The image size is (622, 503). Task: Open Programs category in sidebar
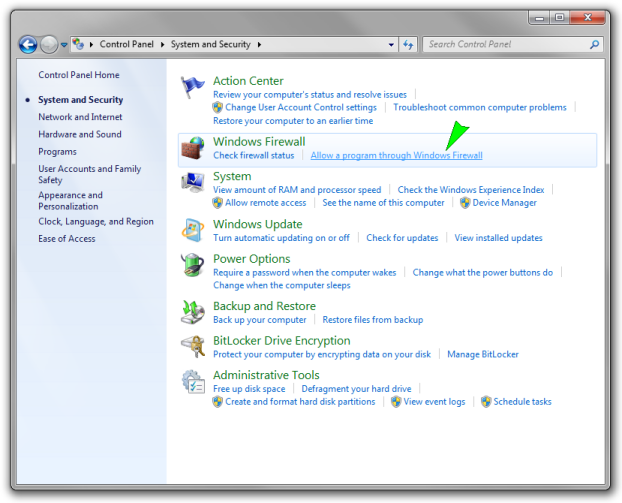[x=58, y=152]
